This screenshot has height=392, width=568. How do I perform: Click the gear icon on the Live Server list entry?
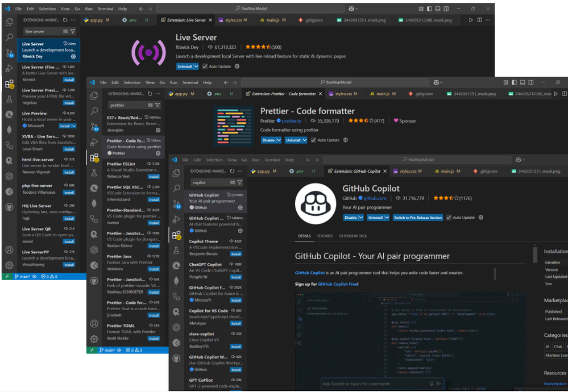pos(73,56)
